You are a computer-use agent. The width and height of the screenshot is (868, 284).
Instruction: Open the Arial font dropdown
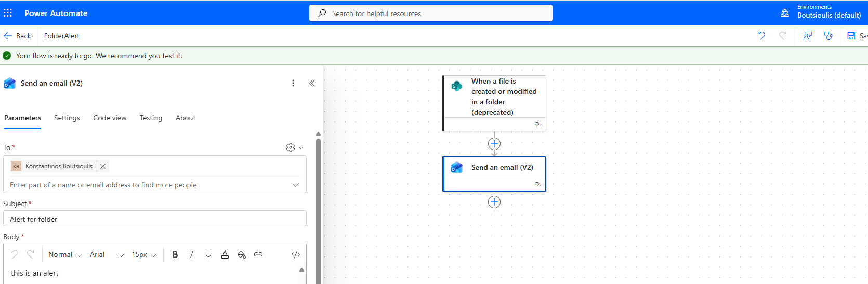107,254
